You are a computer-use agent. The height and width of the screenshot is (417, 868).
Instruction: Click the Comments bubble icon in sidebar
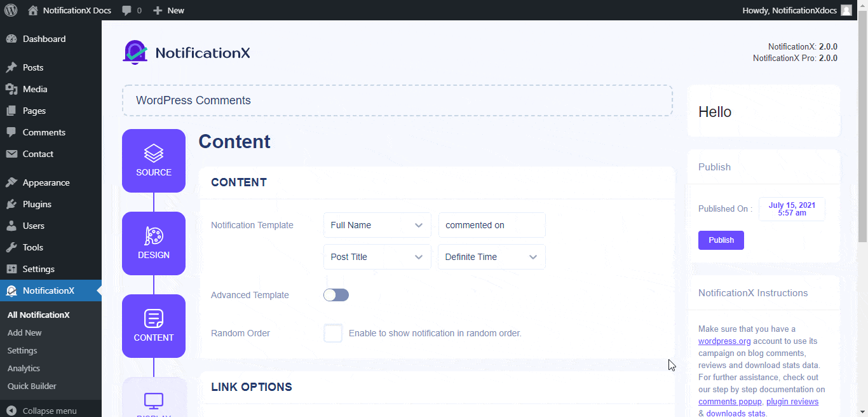click(x=11, y=132)
